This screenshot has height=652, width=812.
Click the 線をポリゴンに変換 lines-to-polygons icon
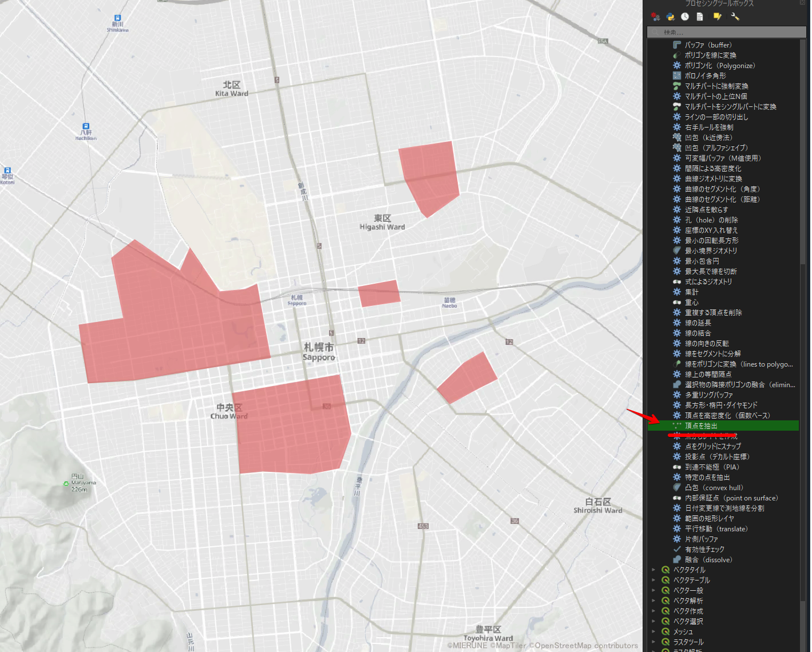coord(677,364)
